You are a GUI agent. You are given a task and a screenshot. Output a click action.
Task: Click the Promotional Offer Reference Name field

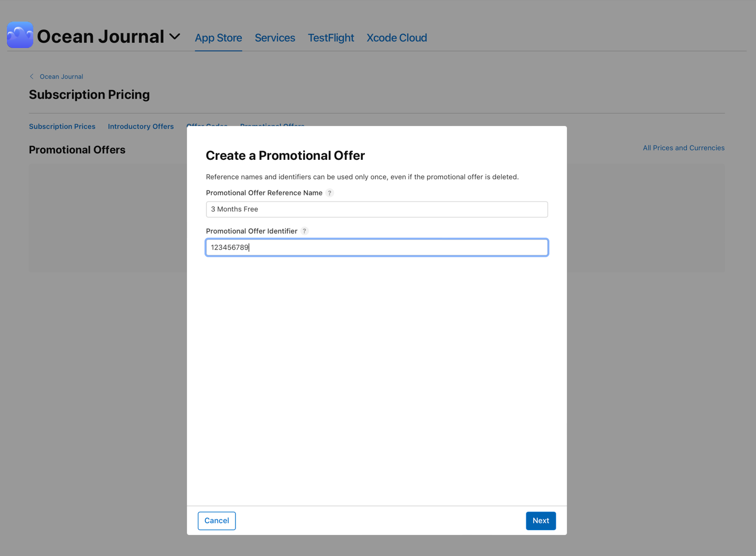[376, 209]
